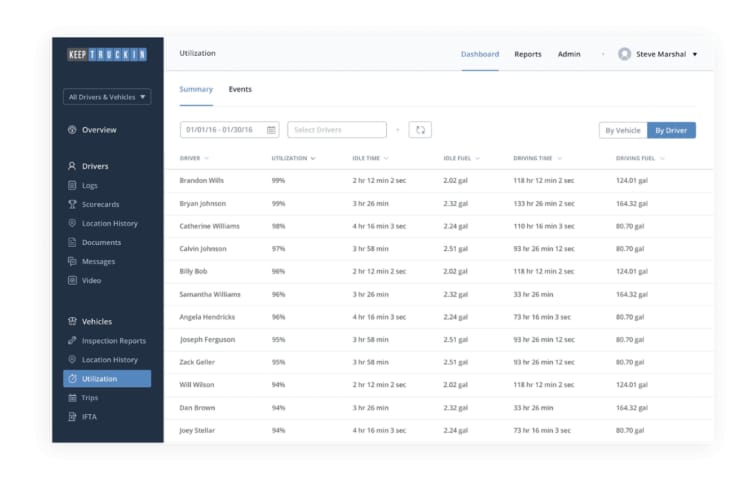Click Catherine Williams driver name
Viewport: 750px width, 478px height.
pyautogui.click(x=209, y=226)
